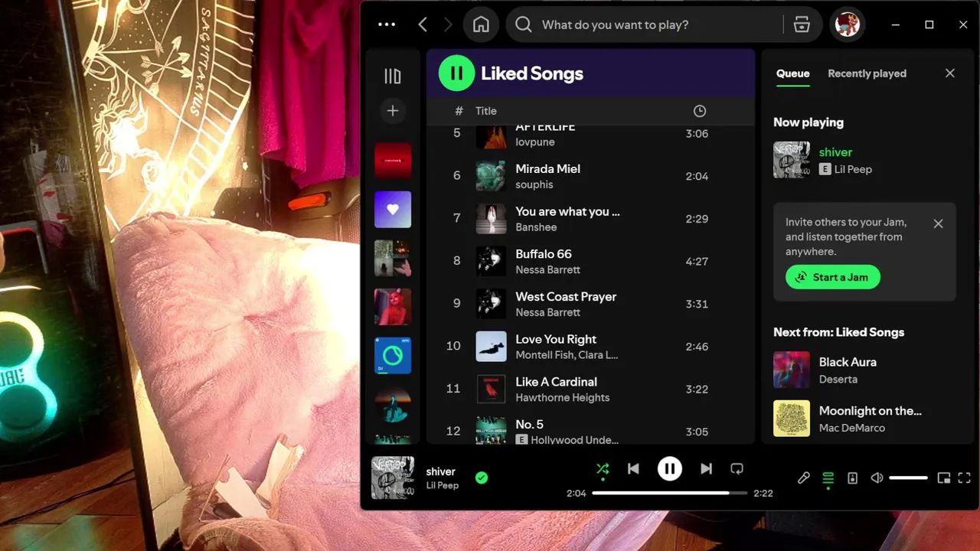Open shiver in Now playing
Image resolution: width=980 pixels, height=551 pixels.
[835, 152]
